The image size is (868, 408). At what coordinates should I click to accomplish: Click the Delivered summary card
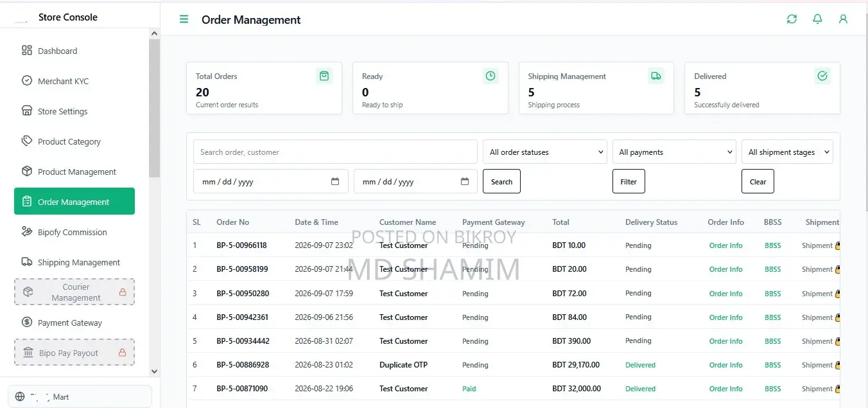[762, 88]
